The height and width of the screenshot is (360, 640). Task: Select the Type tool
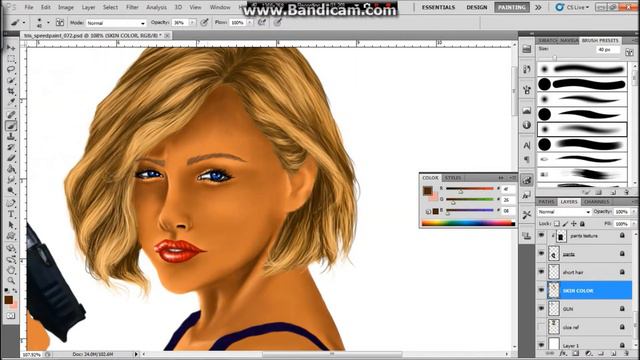tap(11, 214)
